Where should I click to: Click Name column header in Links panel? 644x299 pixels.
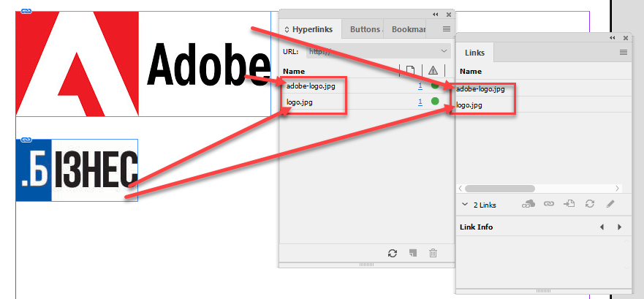[x=471, y=71]
